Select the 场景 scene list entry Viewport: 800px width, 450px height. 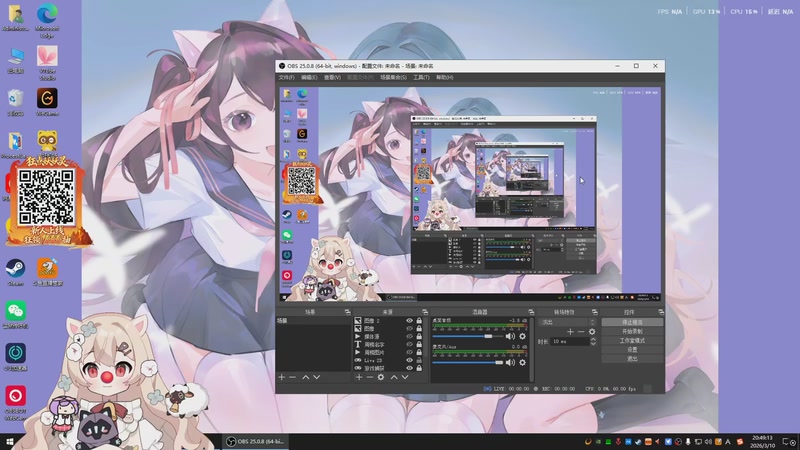[x=314, y=321]
